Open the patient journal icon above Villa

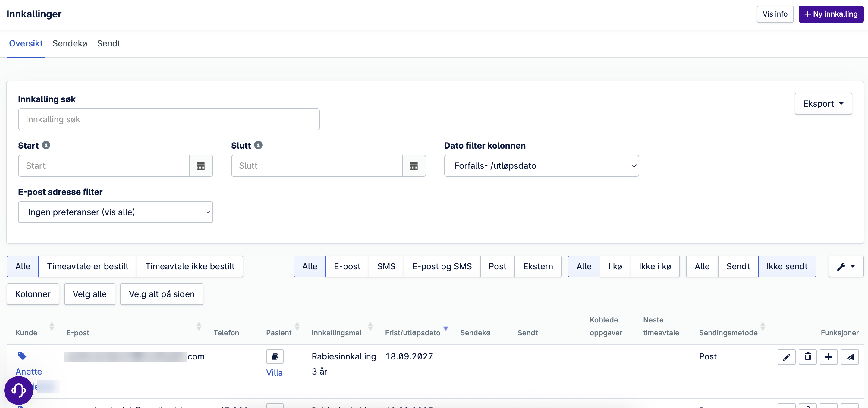(x=275, y=356)
